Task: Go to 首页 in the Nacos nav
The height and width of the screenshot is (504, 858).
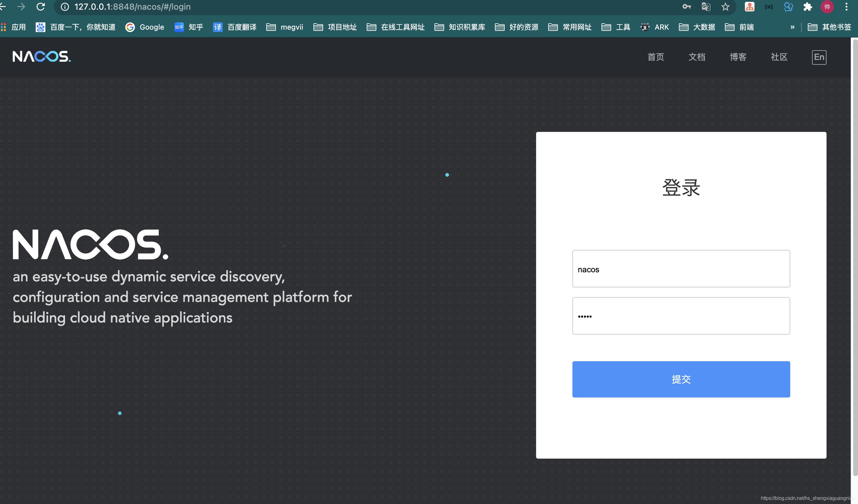Action: point(656,57)
